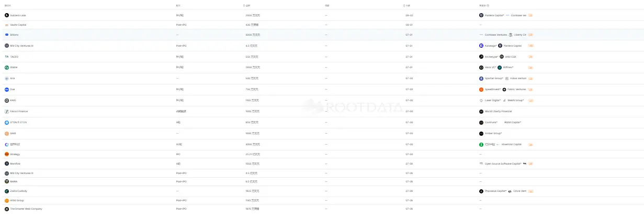The height and width of the screenshot is (217, 644).
Task: Open the Subzero Labs project link
Action: pos(18,15)
